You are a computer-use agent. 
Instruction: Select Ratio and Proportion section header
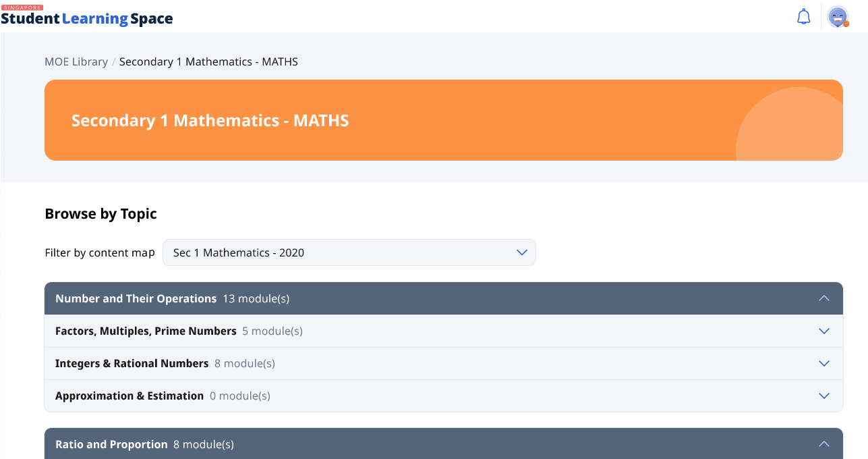point(111,444)
